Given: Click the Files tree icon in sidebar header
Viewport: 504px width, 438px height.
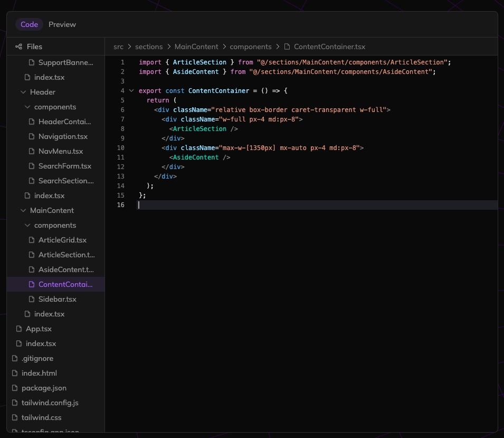Looking at the screenshot, I should pos(18,46).
